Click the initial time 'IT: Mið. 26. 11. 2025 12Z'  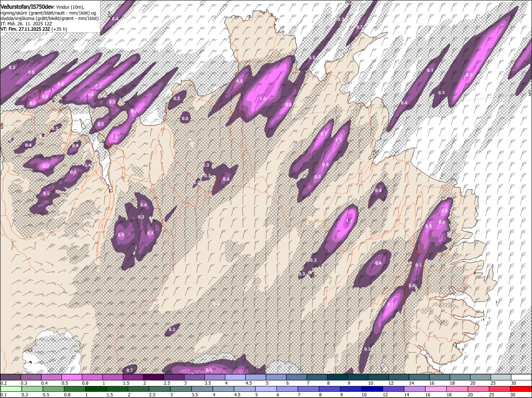[26, 24]
